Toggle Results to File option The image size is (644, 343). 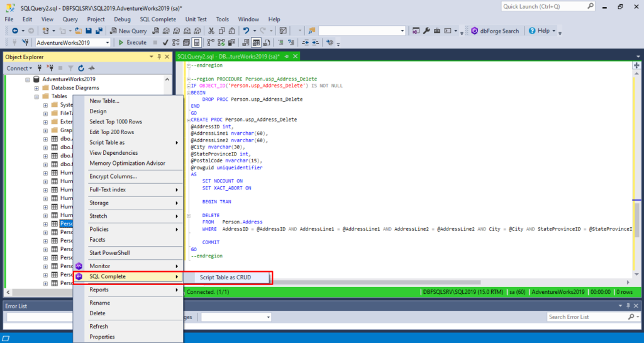[267, 42]
